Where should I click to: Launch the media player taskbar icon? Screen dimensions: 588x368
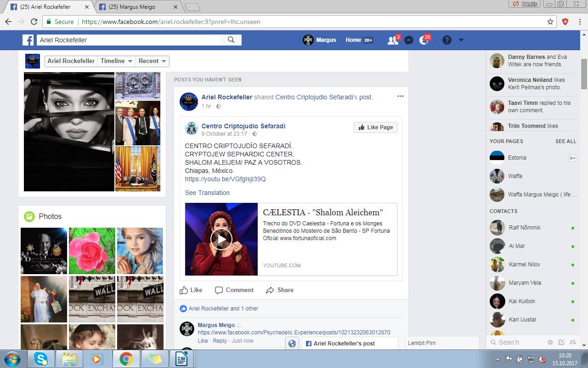[x=97, y=359]
